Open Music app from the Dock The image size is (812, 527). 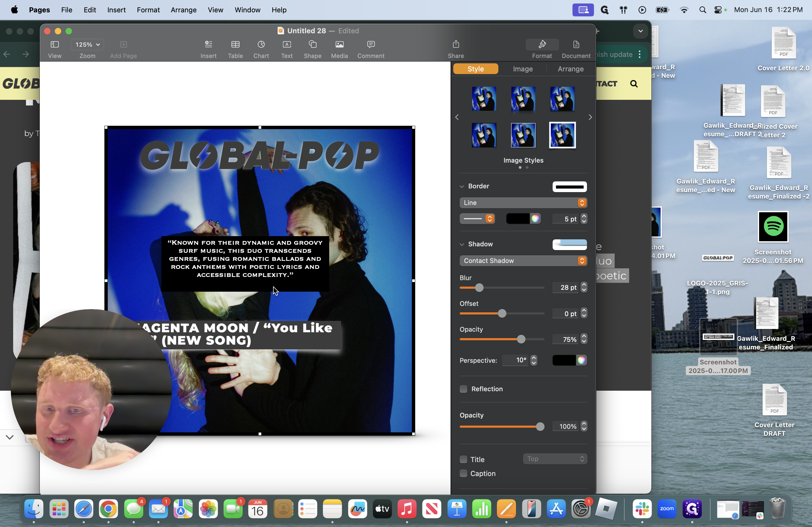[x=407, y=509]
